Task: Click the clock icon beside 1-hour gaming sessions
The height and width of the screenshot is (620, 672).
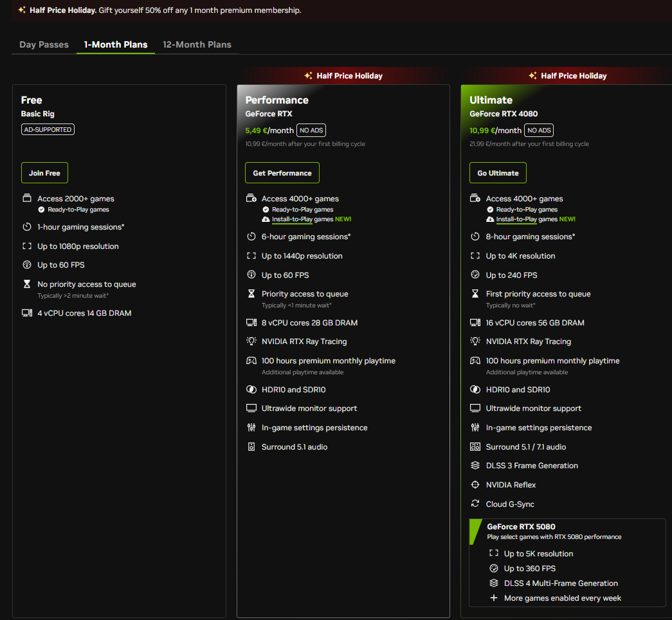Action: (x=27, y=227)
